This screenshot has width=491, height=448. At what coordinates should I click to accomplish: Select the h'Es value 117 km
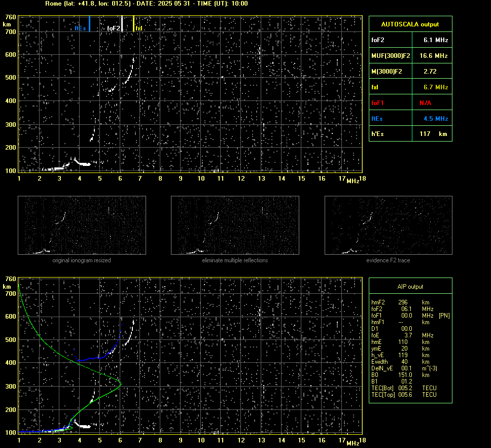click(433, 134)
